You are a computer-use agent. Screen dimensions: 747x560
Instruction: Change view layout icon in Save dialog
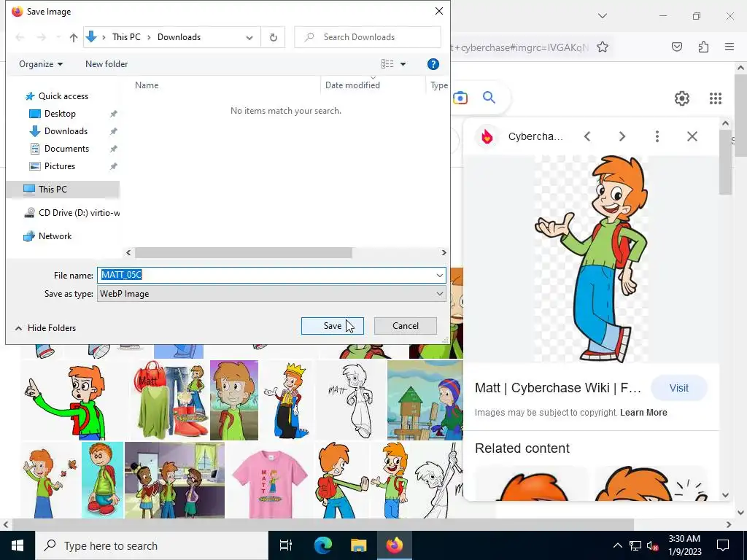tap(387, 64)
